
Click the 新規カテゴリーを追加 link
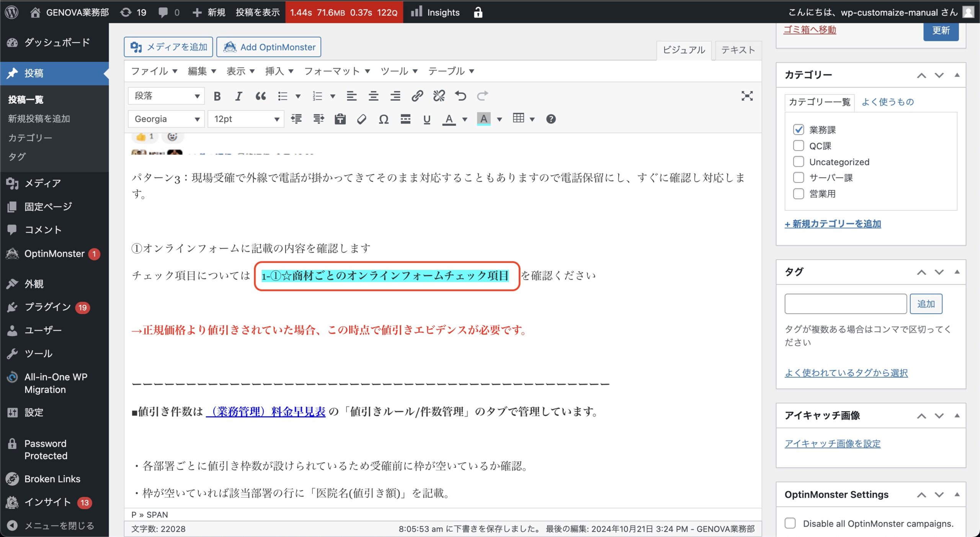tap(833, 224)
